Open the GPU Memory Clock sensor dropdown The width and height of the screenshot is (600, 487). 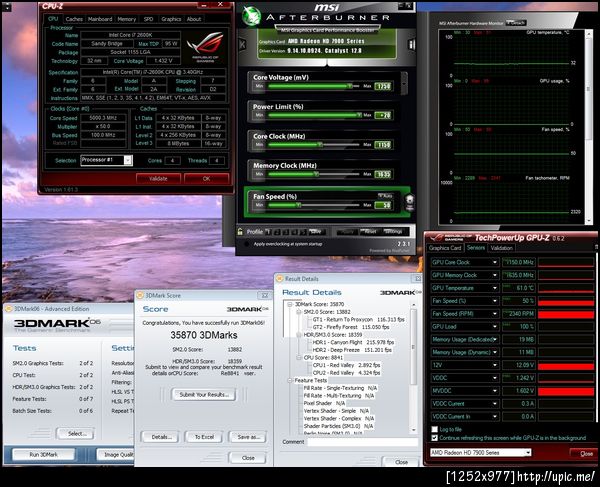tap(494, 275)
